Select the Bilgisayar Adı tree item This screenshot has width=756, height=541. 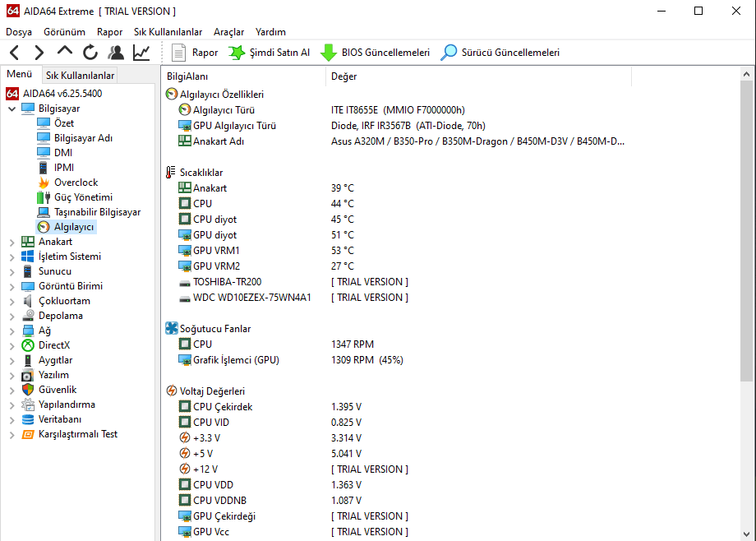(83, 138)
